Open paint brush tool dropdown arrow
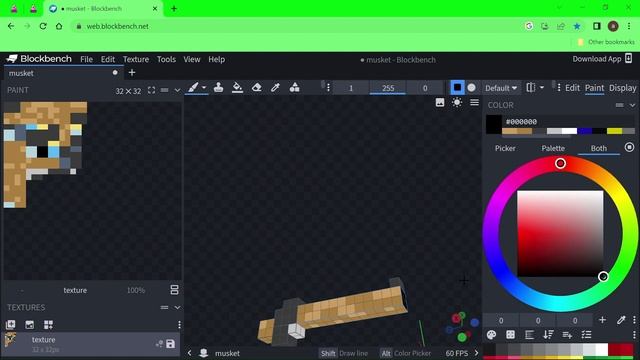640x360 pixels. [204, 87]
